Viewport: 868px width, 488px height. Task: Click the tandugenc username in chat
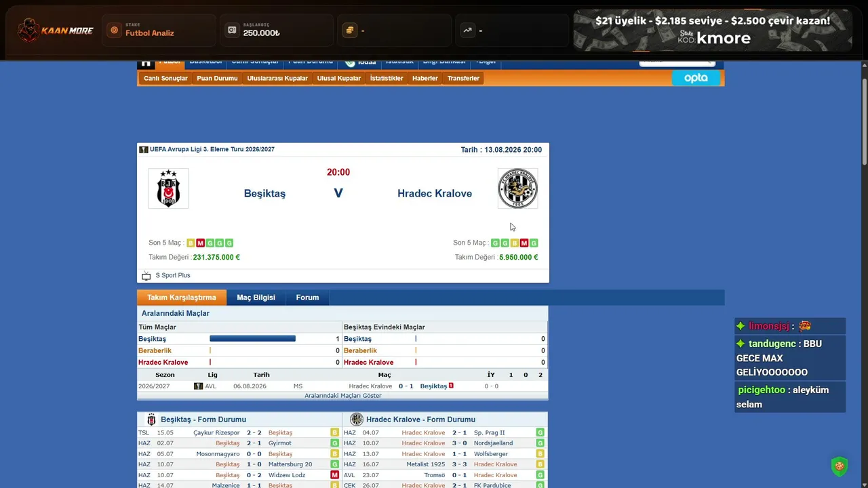tap(772, 344)
